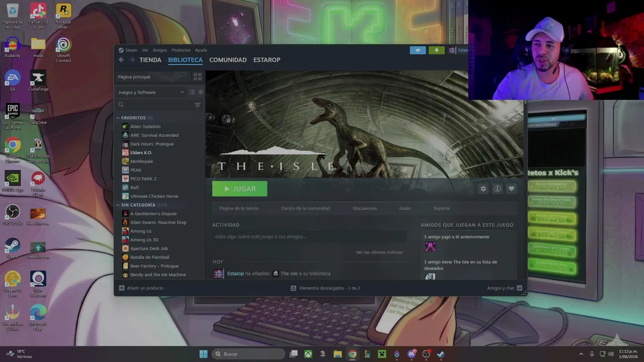Select PEAK in the game list
644x362 pixels.
point(136,170)
